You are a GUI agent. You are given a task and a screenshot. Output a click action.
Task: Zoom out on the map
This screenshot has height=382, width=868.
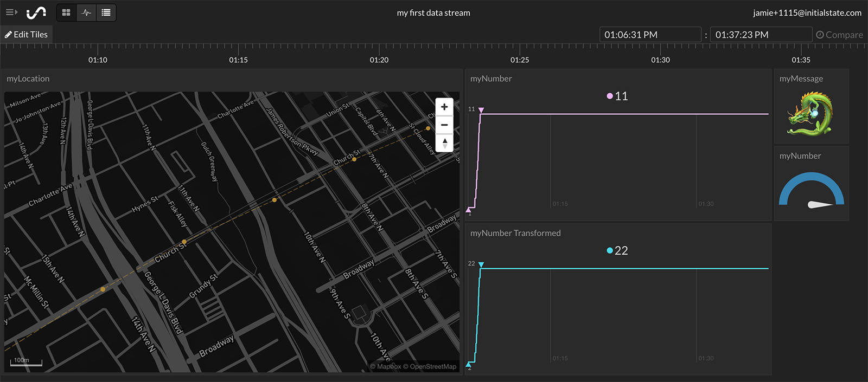click(x=444, y=125)
